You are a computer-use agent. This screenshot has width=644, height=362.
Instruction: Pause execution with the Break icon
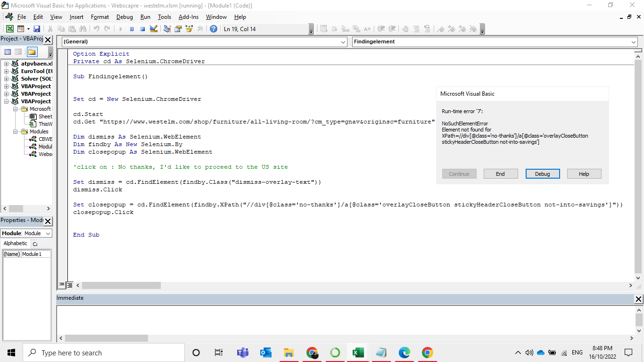pos(131,28)
